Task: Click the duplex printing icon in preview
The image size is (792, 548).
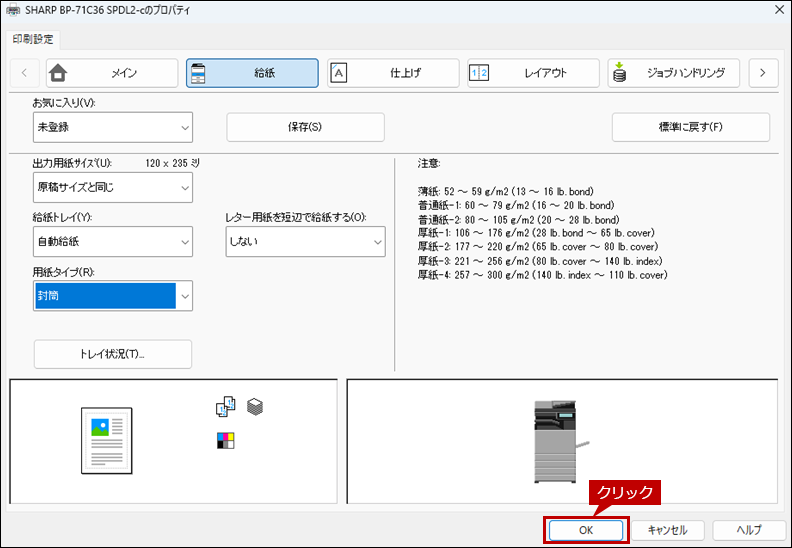Action: 225,406
